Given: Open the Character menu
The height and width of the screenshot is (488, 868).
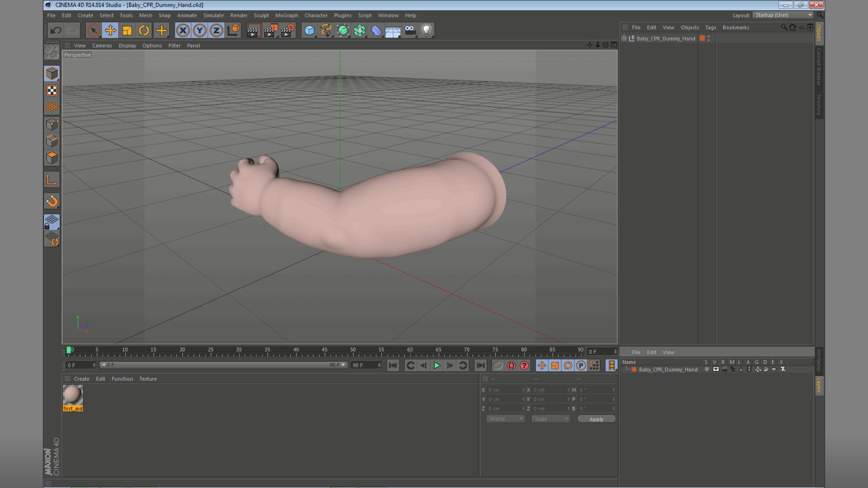Looking at the screenshot, I should click(x=316, y=16).
